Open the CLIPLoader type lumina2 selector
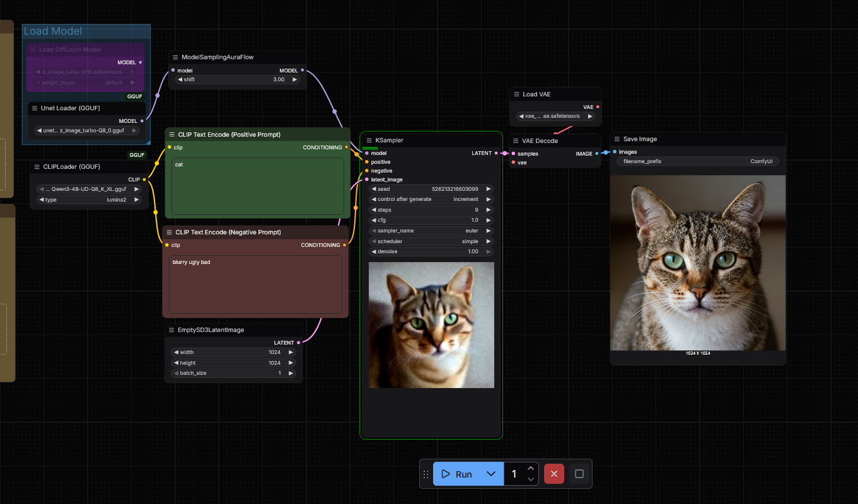This screenshot has width=858, height=504. [89, 200]
